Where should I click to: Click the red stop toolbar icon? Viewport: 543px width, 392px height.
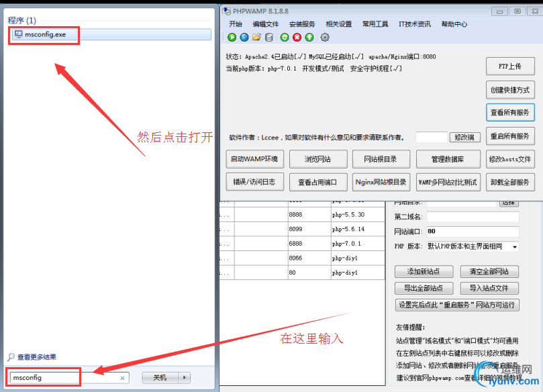click(297, 38)
